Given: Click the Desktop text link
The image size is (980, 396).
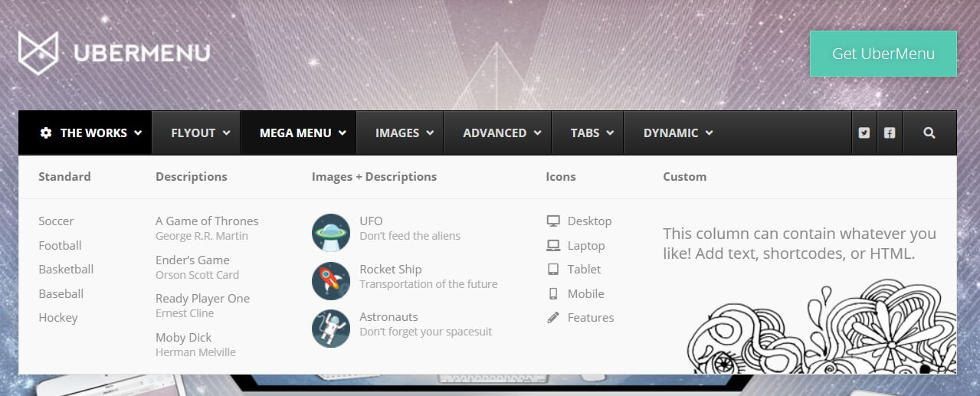Looking at the screenshot, I should (589, 221).
